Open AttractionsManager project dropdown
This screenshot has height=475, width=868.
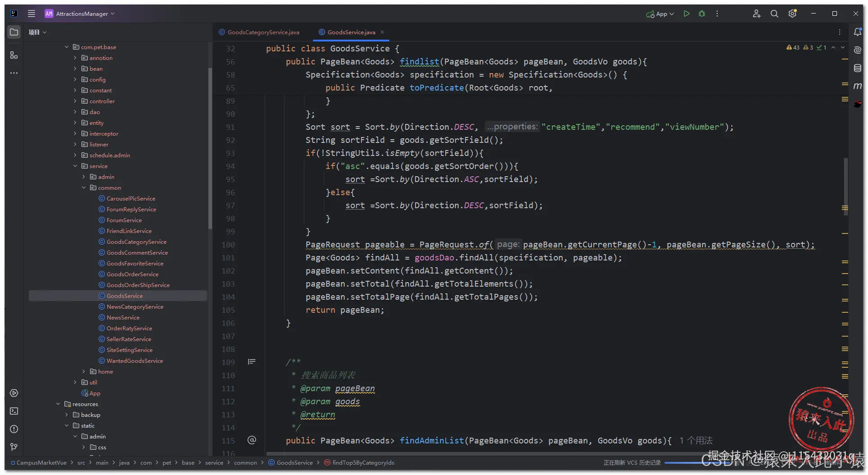pos(80,14)
